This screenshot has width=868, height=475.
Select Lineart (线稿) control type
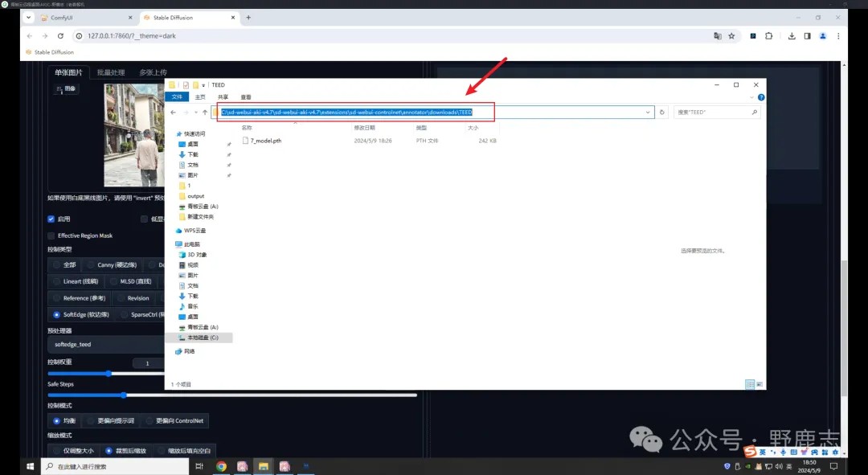76,282
